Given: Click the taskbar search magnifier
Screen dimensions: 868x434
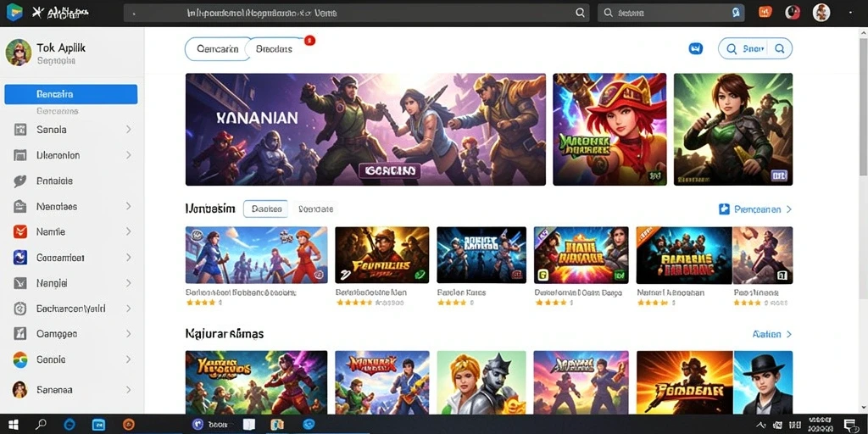Looking at the screenshot, I should 41,425.
